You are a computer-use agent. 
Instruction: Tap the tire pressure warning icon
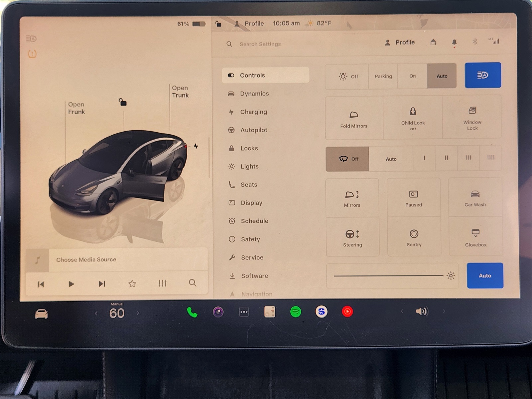click(x=32, y=54)
